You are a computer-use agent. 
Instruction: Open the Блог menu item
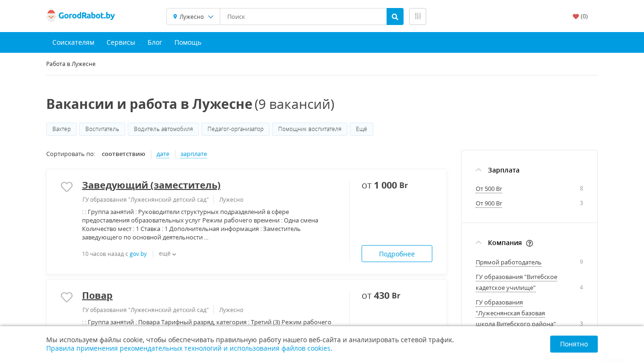(155, 42)
